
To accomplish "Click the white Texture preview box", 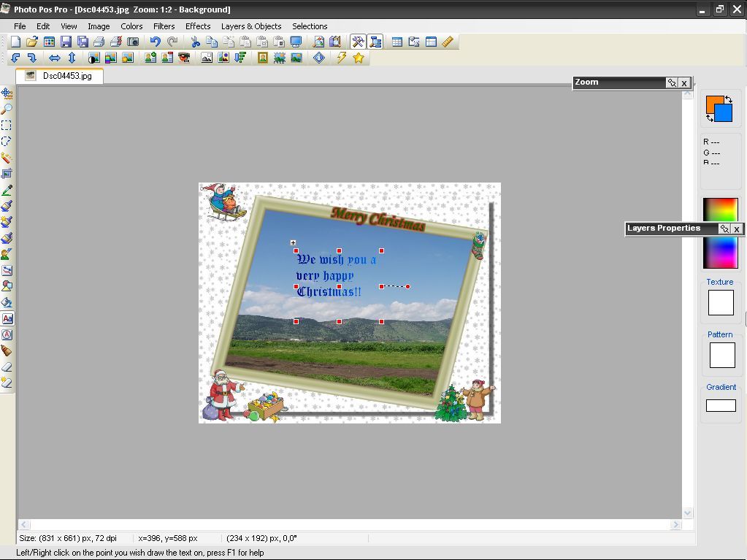I will coord(720,302).
